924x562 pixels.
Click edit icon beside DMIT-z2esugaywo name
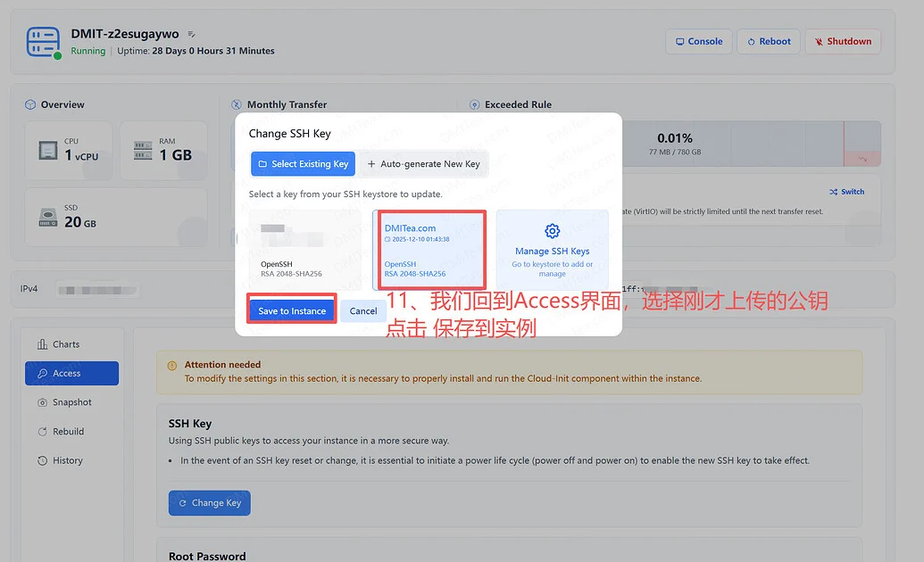pos(192,34)
